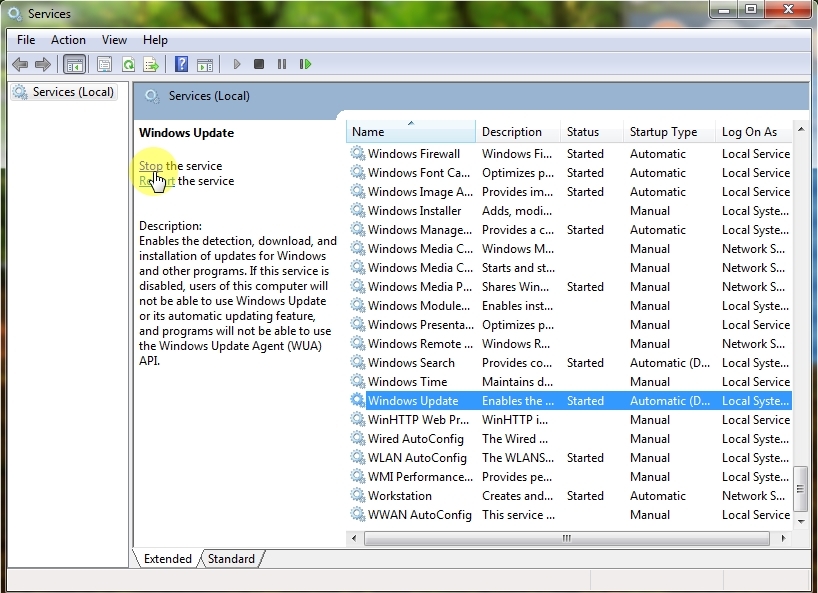Select Windows Manage... service row
This screenshot has height=593, width=818.
[x=570, y=229]
